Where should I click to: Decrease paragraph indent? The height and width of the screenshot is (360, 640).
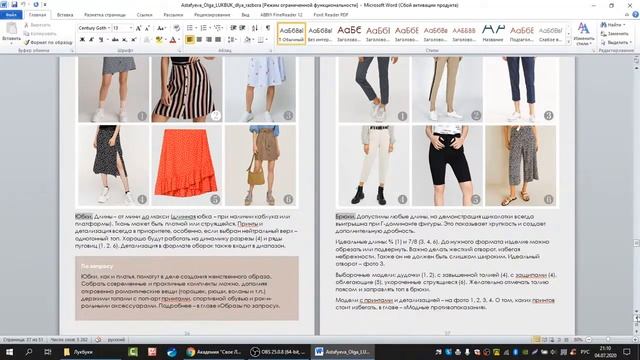[233, 28]
